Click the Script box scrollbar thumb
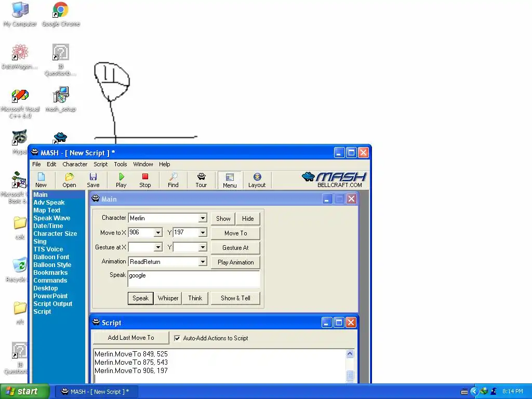This screenshot has height=399, width=532. (350, 375)
